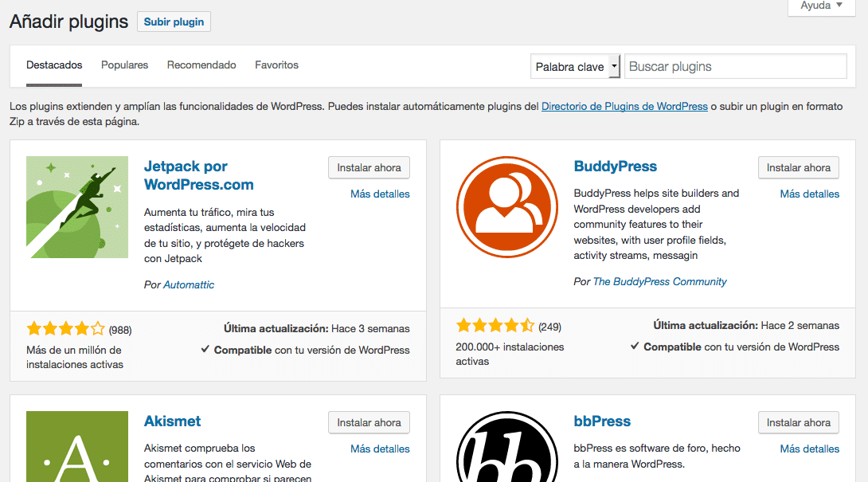Switch to the Recomendado tab
Screen dimensions: 868x482
[201, 65]
